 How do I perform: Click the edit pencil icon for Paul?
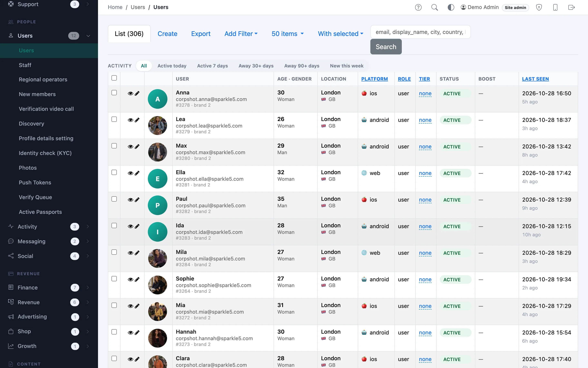pyautogui.click(x=137, y=200)
